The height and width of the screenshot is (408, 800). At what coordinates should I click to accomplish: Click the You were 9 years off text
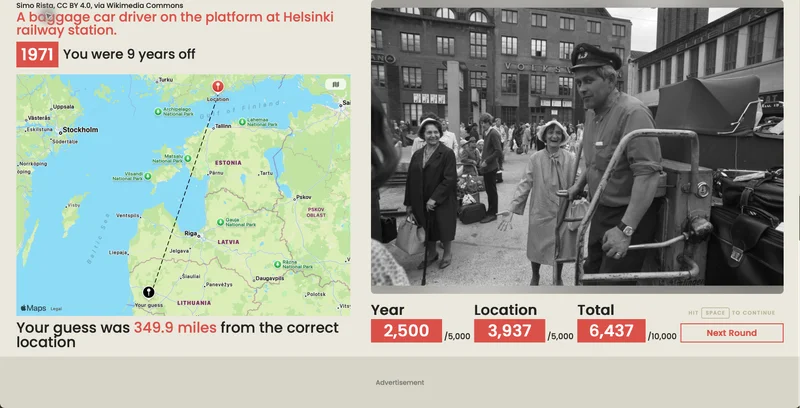point(129,54)
